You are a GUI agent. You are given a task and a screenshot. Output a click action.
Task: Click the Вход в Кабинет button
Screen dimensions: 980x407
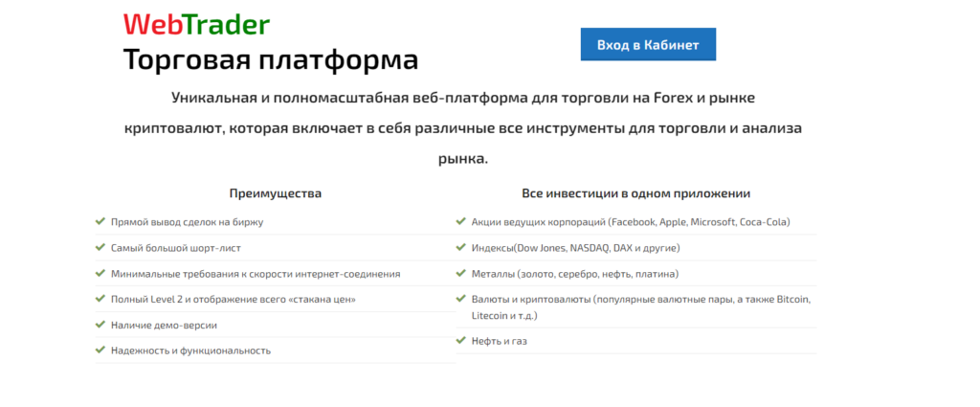tap(648, 44)
